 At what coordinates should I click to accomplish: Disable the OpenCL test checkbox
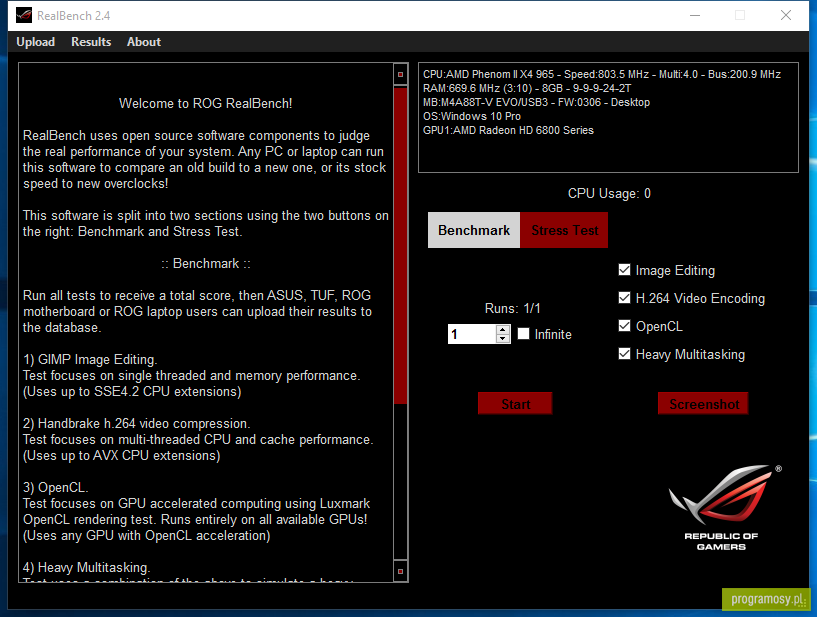[624, 326]
